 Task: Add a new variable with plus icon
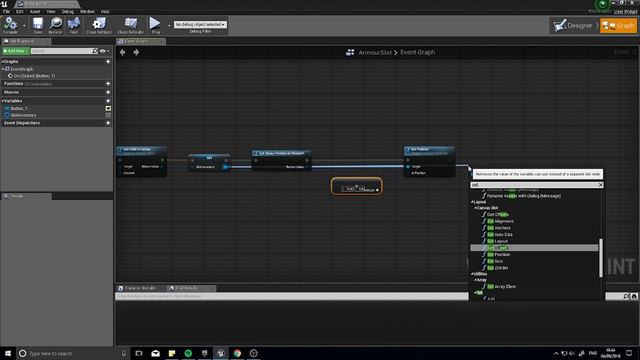pos(108,101)
